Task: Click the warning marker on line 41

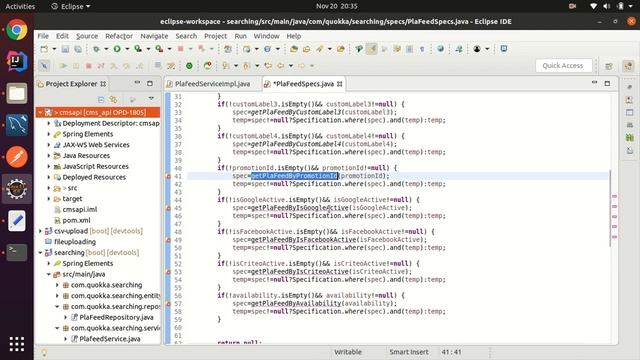Action: point(168,176)
